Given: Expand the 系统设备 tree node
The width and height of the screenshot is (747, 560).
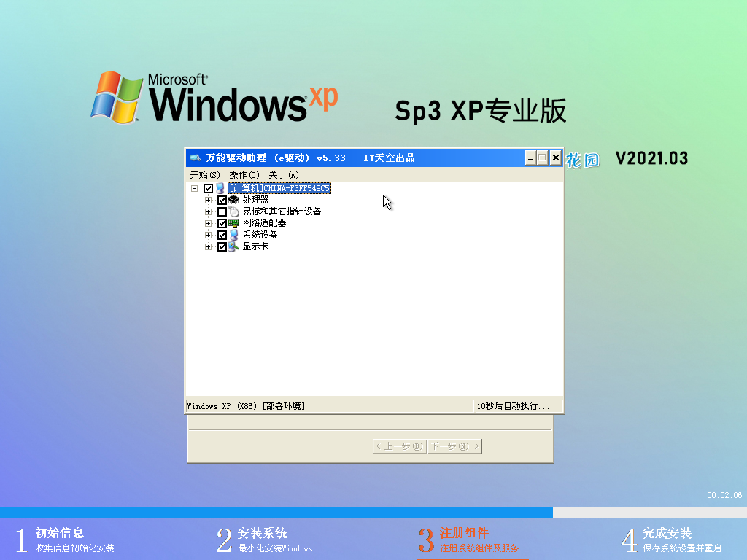Looking at the screenshot, I should (x=208, y=235).
